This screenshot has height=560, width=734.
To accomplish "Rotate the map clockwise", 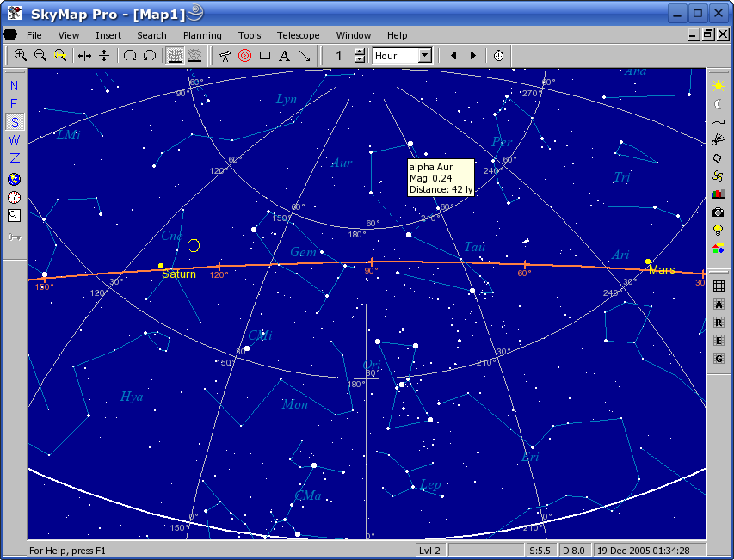I will (x=130, y=56).
